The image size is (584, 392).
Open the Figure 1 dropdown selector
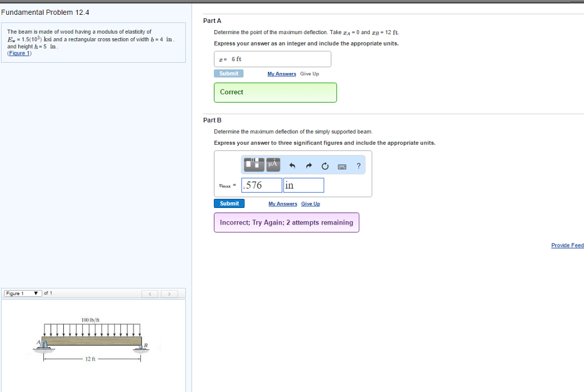click(x=23, y=293)
